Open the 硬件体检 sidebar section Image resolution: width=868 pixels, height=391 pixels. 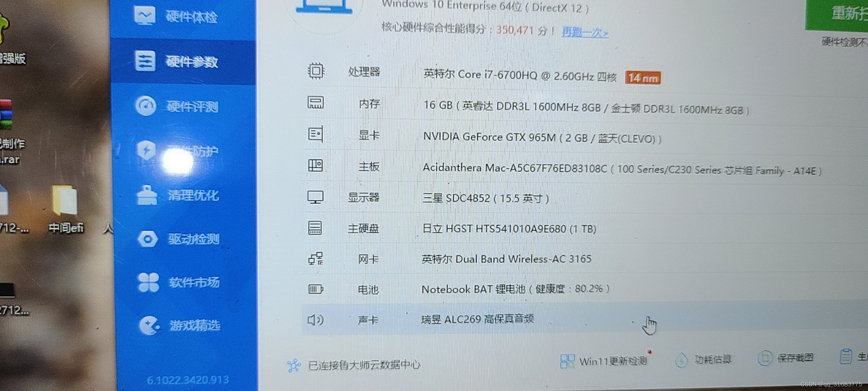(x=191, y=16)
